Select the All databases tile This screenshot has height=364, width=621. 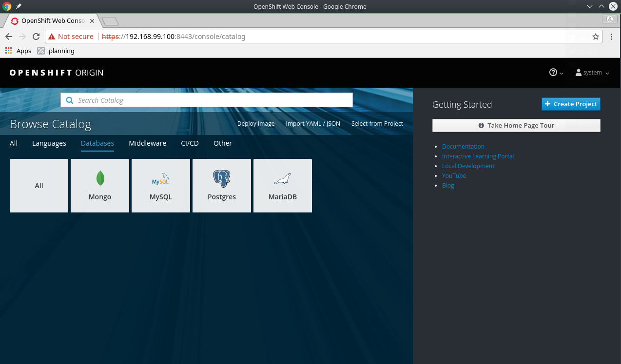(x=39, y=186)
